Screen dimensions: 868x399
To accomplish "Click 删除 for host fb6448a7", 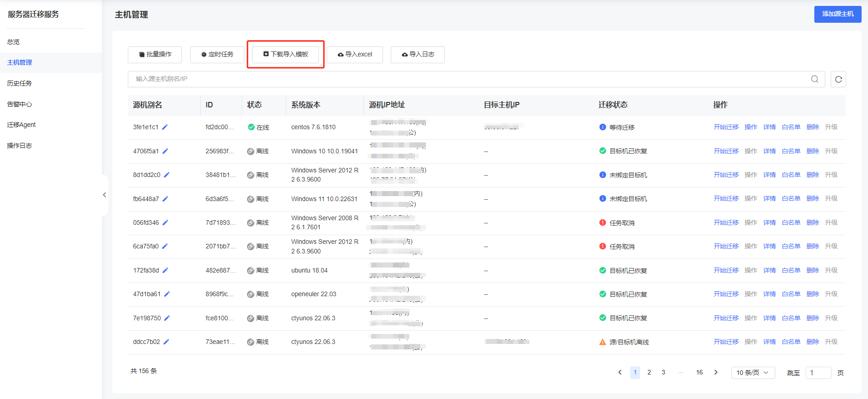I will coord(812,198).
